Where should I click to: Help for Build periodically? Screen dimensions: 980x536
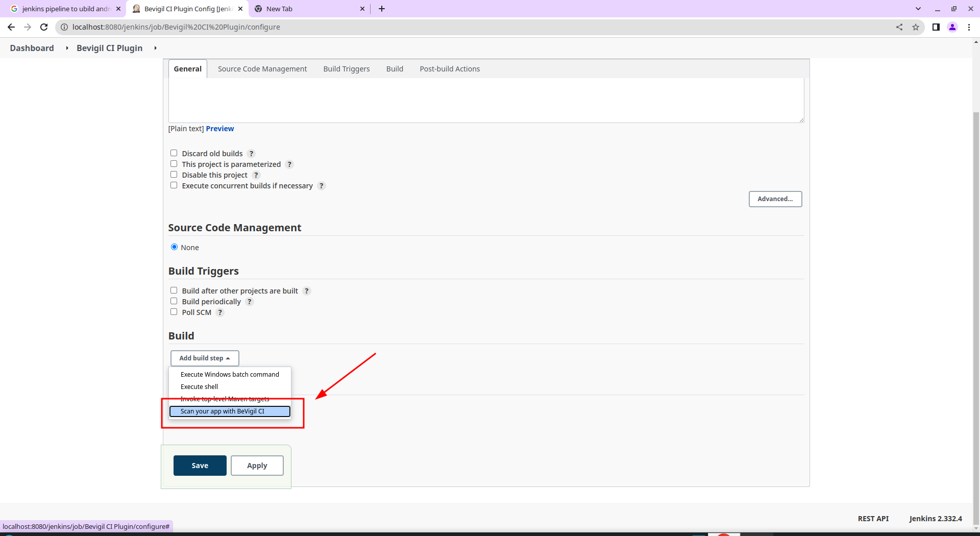tap(250, 302)
